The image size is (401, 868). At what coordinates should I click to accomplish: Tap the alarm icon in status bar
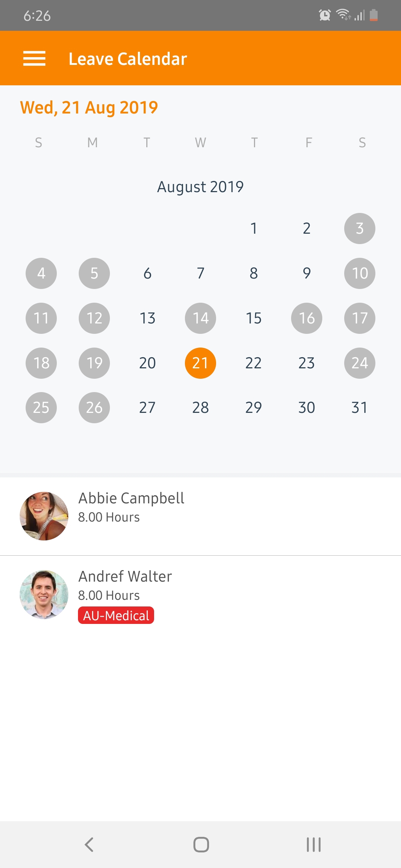click(x=325, y=15)
